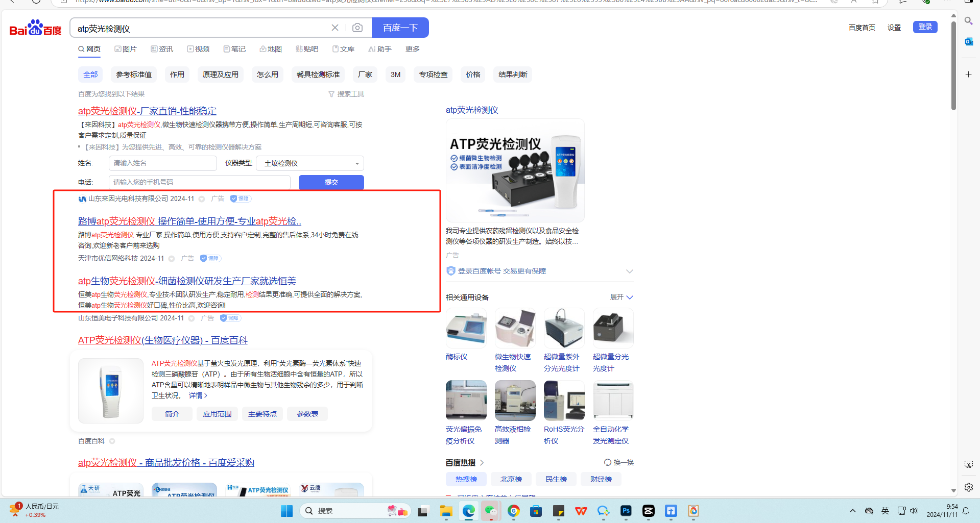Open Outlook in the Edge sidebar
This screenshot has width=980, height=523.
click(968, 42)
